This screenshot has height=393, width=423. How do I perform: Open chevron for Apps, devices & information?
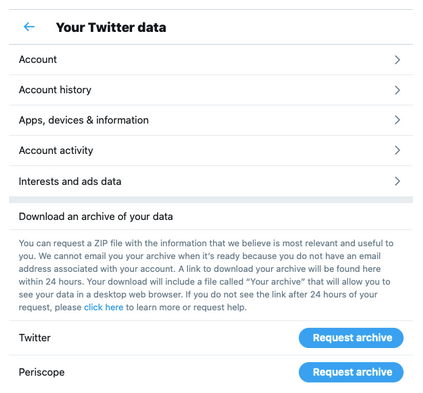(397, 120)
